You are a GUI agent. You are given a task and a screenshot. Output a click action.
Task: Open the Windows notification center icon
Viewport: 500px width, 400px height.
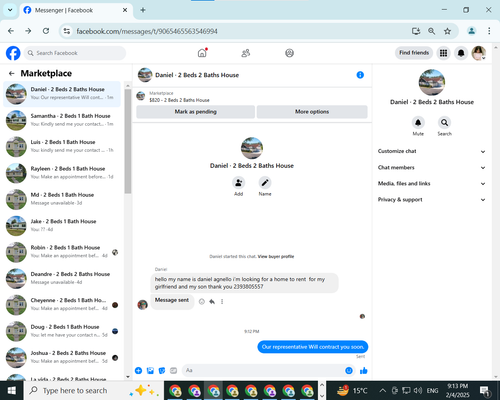[484, 391]
